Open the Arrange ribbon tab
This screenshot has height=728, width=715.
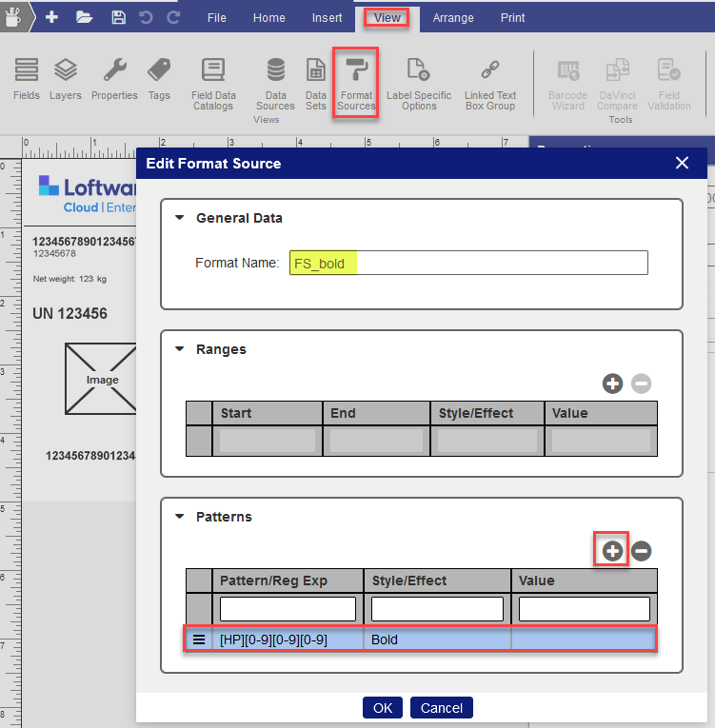[x=453, y=17]
